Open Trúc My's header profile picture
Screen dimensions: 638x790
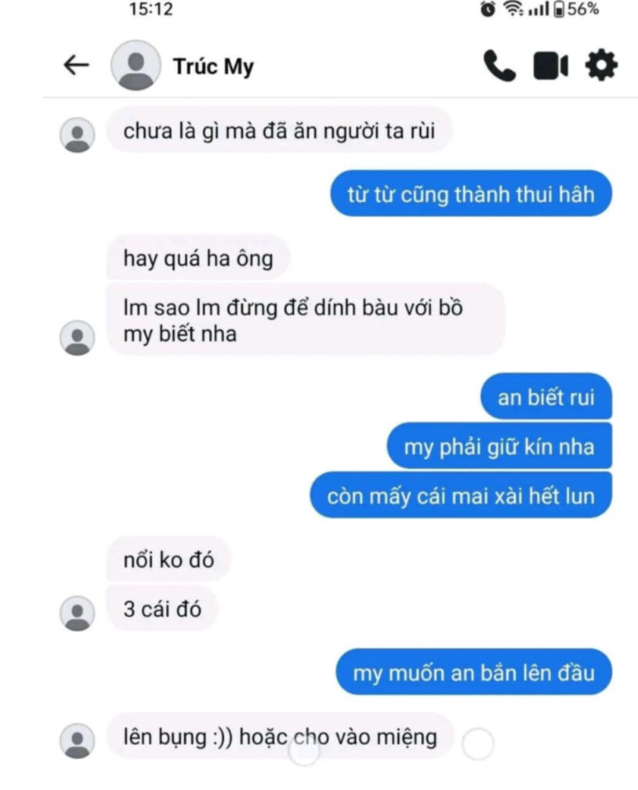tap(136, 65)
